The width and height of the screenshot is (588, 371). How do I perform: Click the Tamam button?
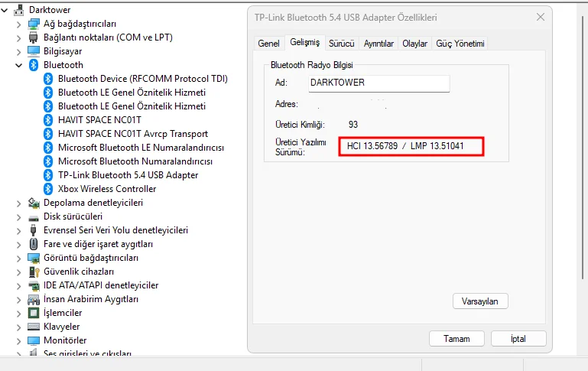click(456, 338)
